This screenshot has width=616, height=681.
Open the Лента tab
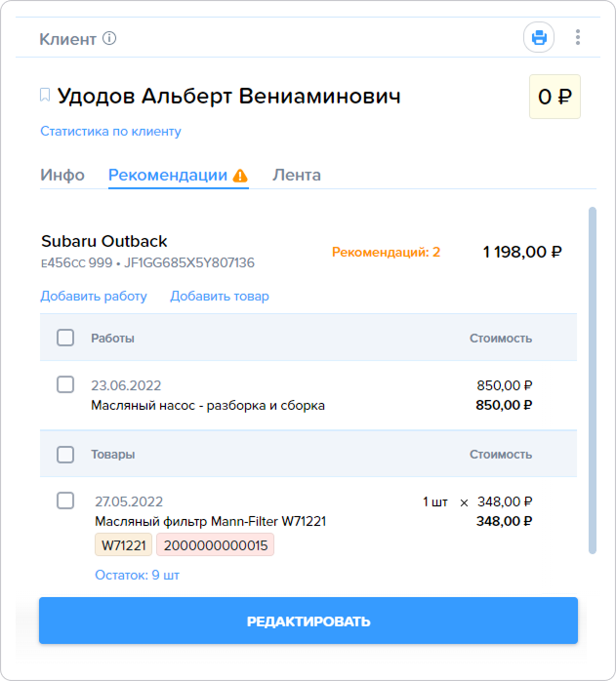pos(297,175)
